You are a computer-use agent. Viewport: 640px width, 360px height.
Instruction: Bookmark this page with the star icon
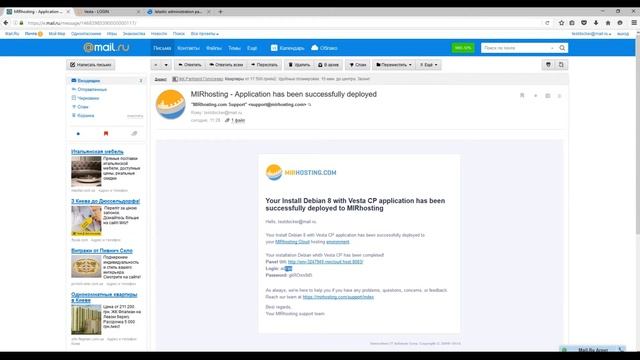561,23
